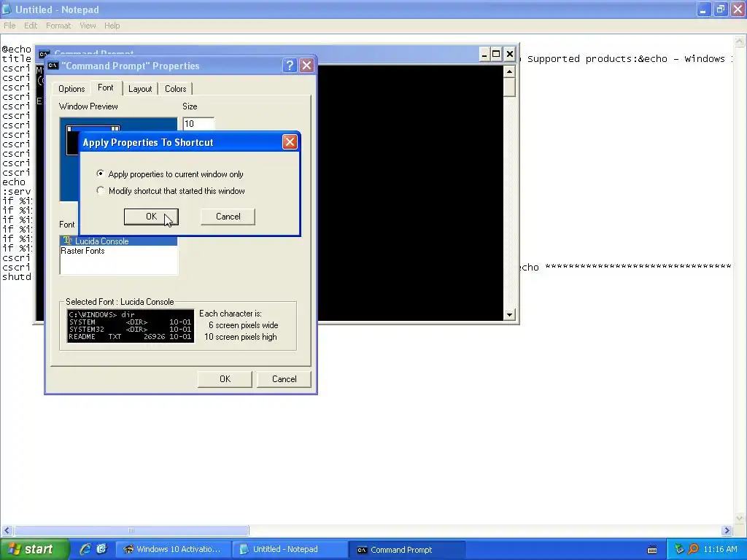This screenshot has height=560, width=747.
Task: Click the font Size input field
Action: tap(198, 124)
